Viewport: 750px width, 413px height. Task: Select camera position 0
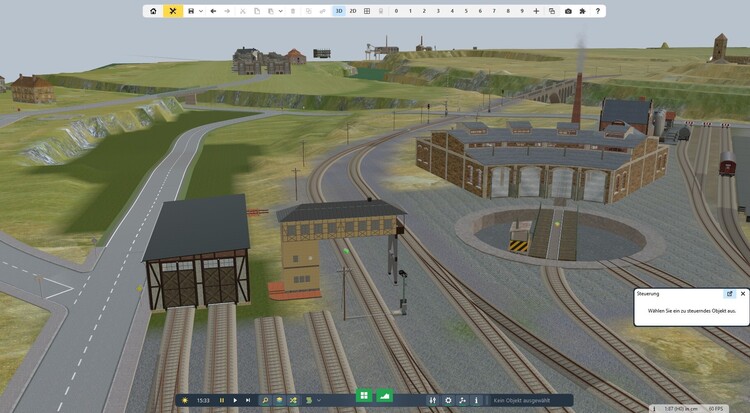click(x=396, y=11)
